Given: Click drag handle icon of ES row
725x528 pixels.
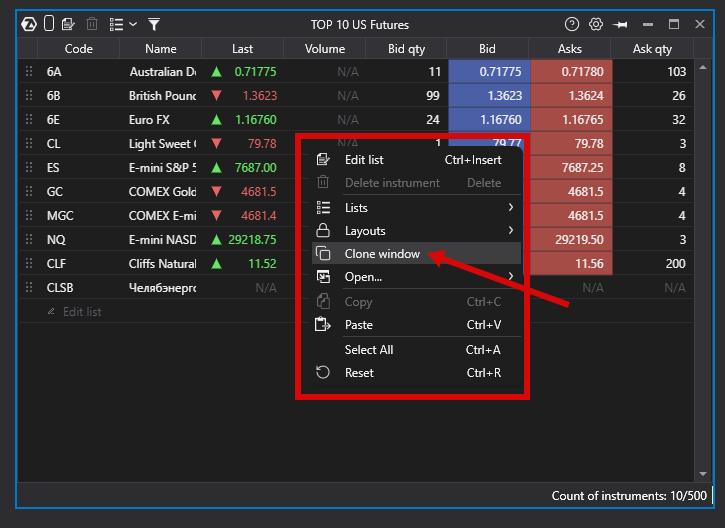Looking at the screenshot, I should (x=29, y=167).
